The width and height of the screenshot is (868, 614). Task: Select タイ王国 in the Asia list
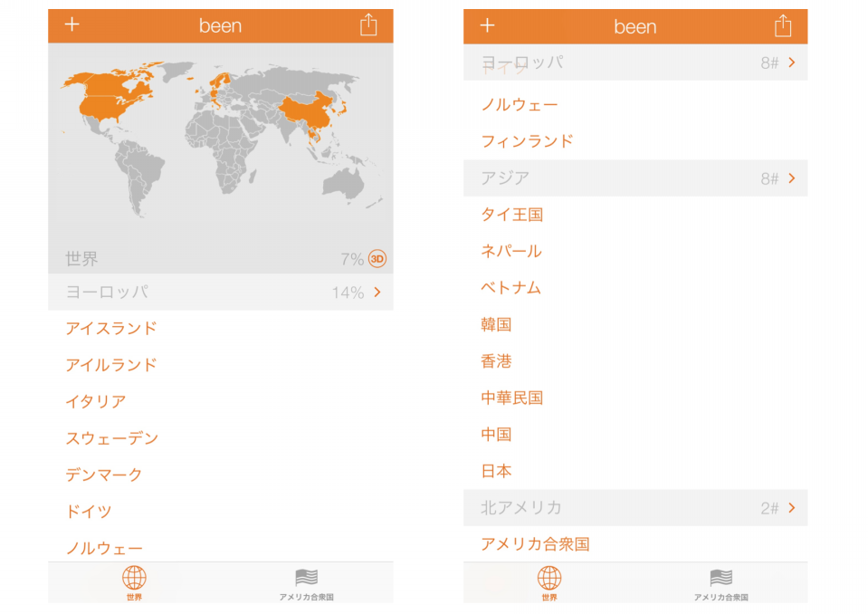click(511, 215)
